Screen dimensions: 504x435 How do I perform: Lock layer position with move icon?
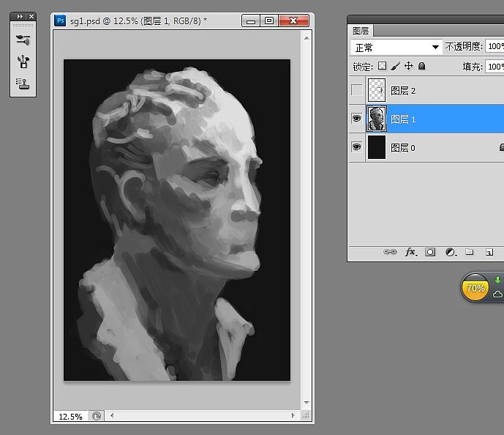point(408,66)
